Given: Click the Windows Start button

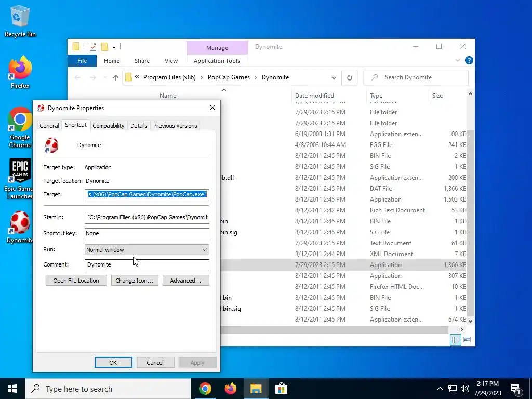Looking at the screenshot, I should 12,389.
